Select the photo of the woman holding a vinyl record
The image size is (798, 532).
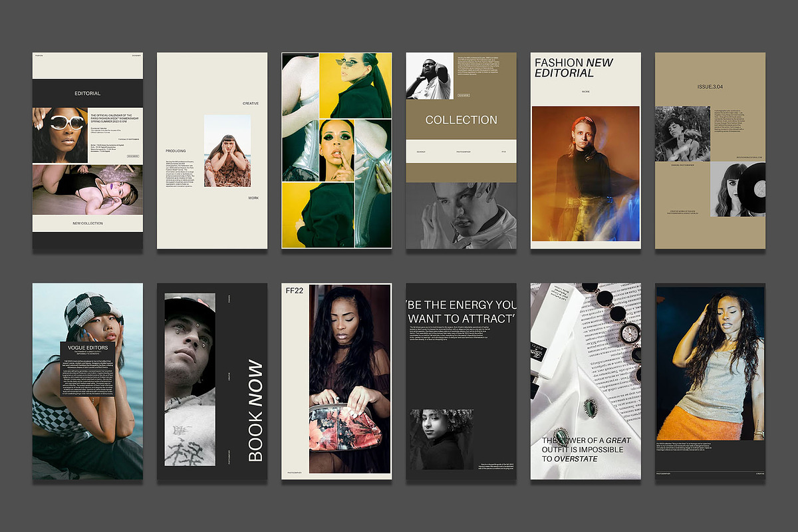coord(738,190)
